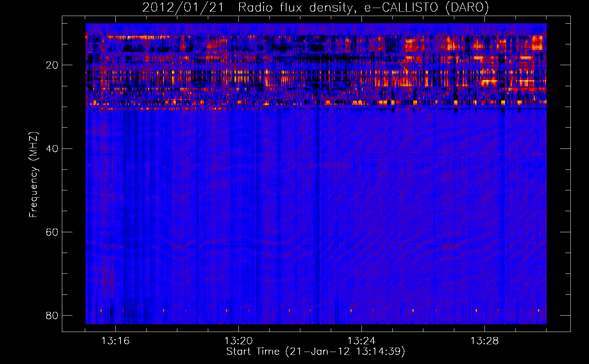Click the '13:20' time tick label
This screenshot has width=589, height=364.
238,341
